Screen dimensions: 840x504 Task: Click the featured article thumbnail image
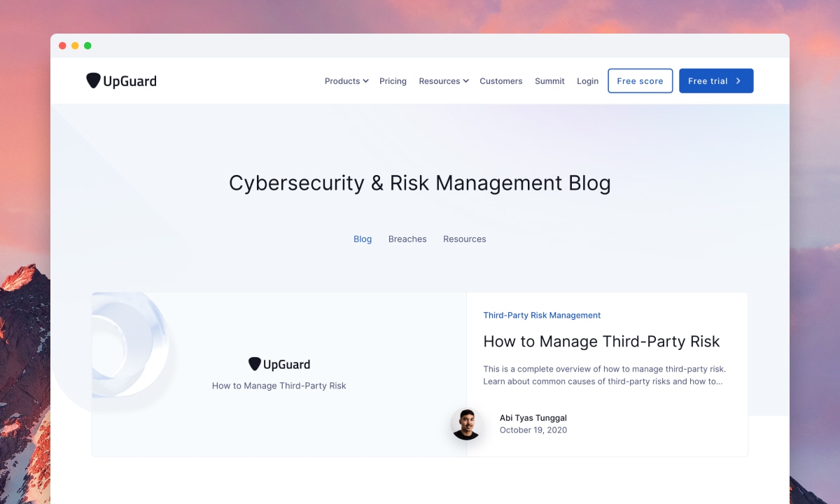(x=279, y=374)
